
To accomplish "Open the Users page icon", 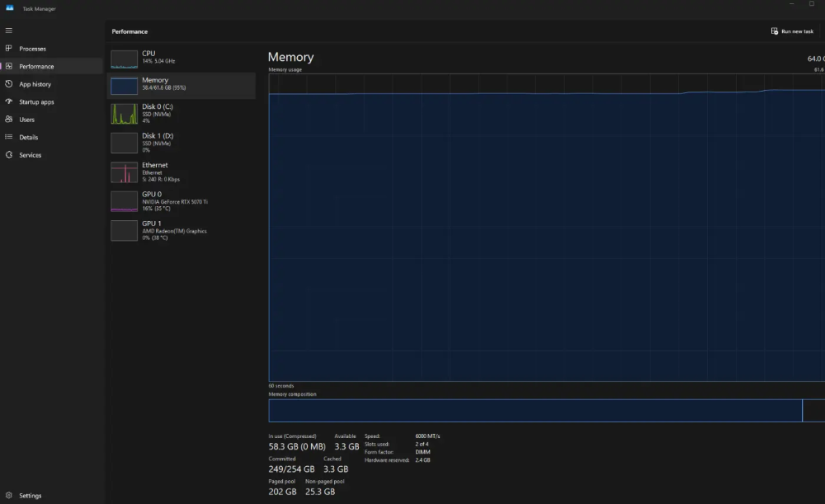I will [9, 120].
